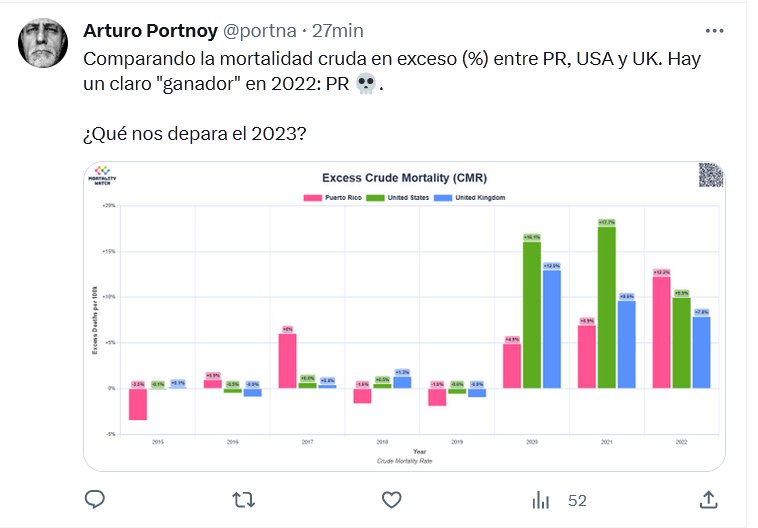
Task: Click the QR code in chart corner
Action: (709, 176)
